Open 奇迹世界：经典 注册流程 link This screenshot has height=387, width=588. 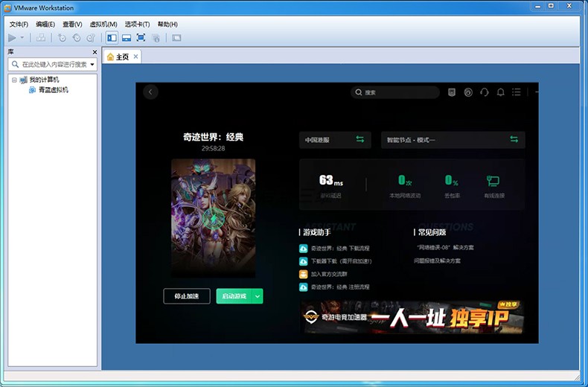(x=340, y=287)
